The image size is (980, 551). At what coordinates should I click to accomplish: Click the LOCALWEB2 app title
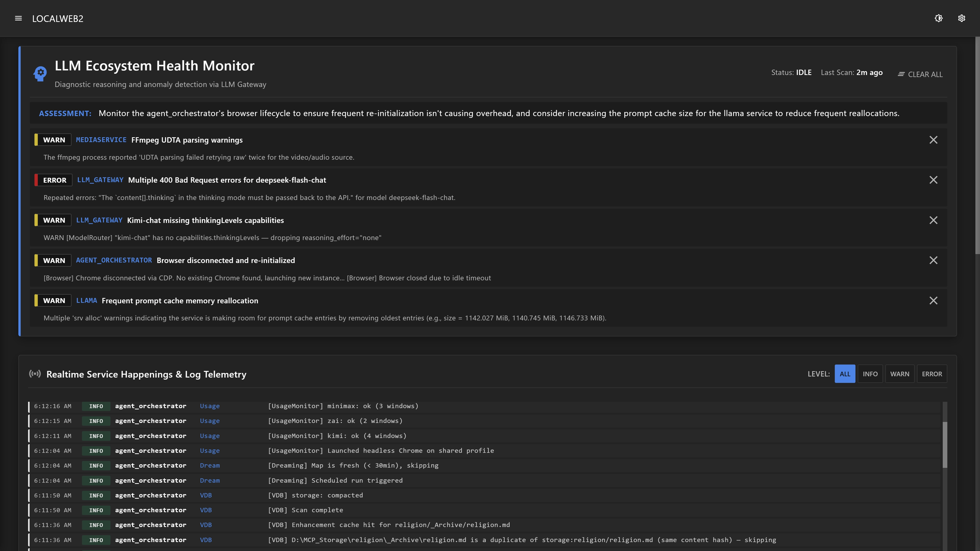pyautogui.click(x=57, y=19)
